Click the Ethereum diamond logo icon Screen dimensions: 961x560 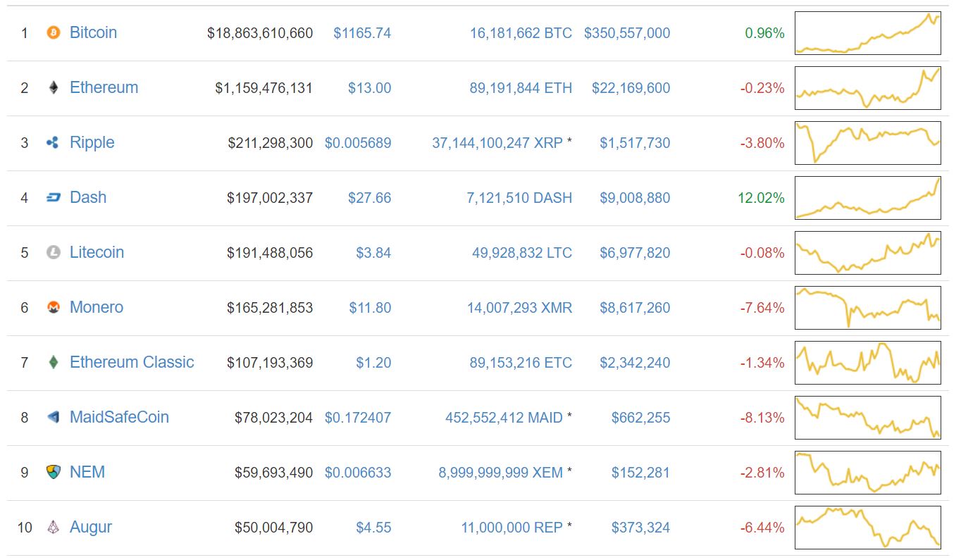[54, 87]
